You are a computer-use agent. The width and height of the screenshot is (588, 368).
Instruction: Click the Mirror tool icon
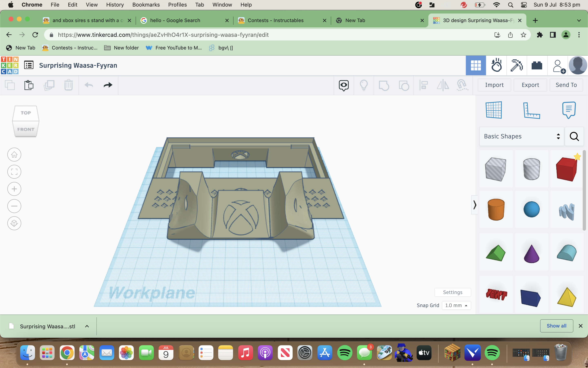(443, 85)
